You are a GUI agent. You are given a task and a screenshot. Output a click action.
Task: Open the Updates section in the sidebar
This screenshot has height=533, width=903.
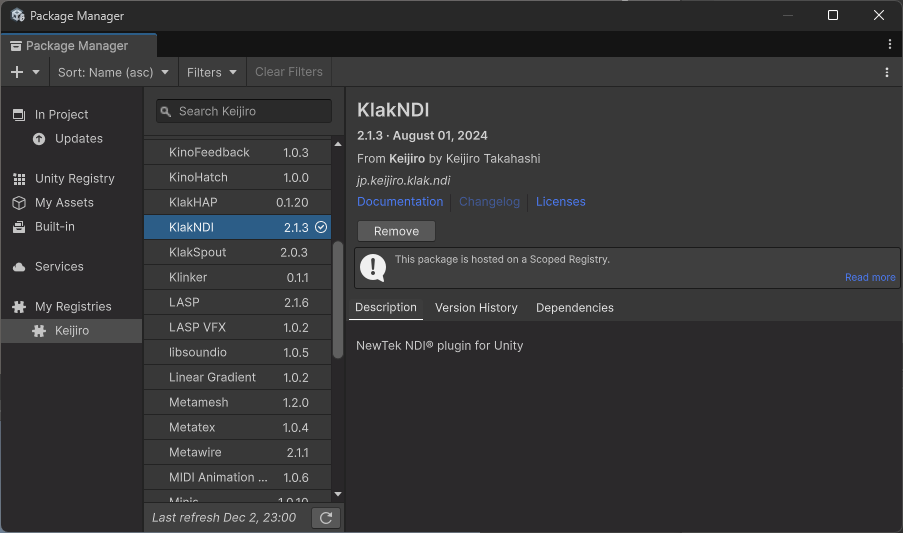click(x=78, y=138)
